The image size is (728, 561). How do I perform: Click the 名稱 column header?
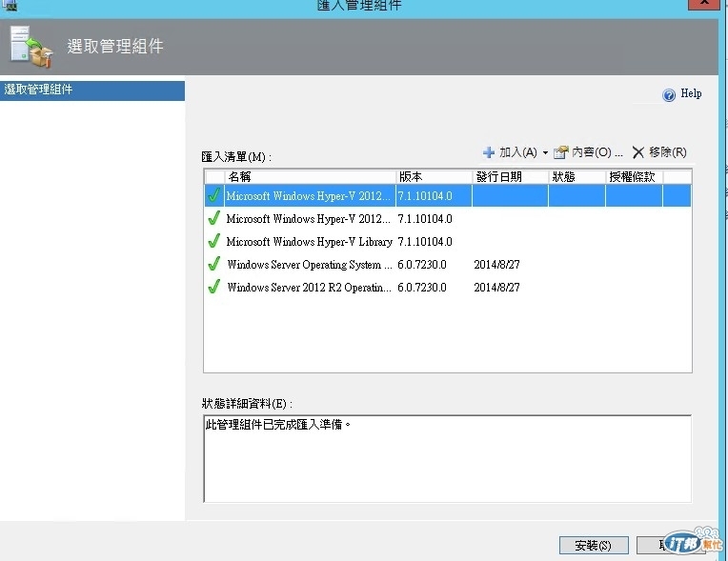coord(310,177)
